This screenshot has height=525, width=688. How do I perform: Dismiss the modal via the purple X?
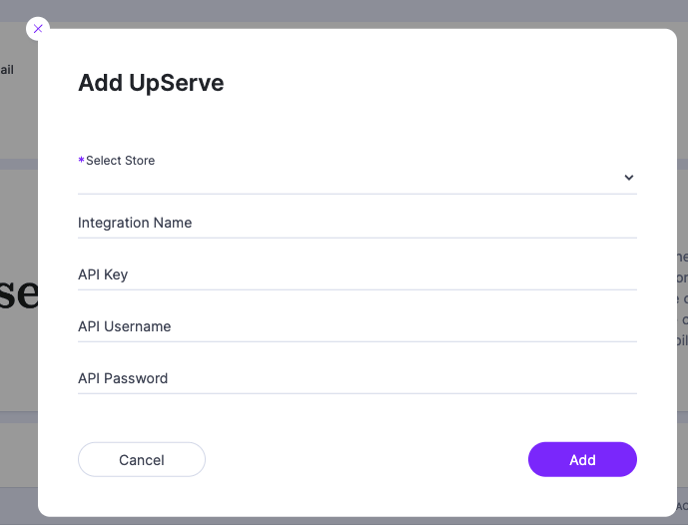(x=38, y=29)
